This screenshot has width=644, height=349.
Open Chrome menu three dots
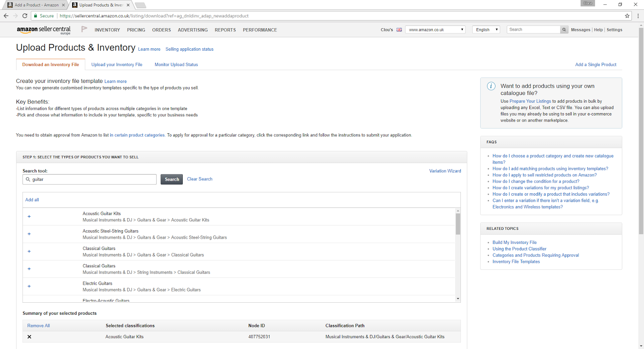pos(638,16)
